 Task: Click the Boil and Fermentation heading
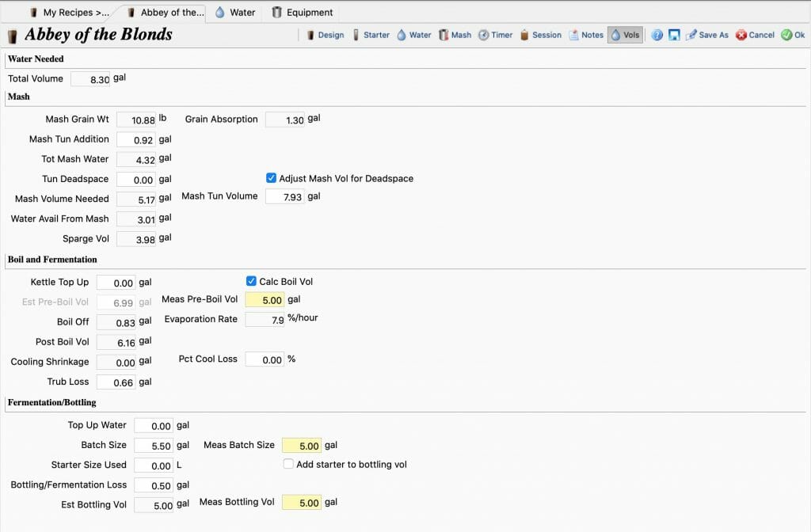click(52, 260)
